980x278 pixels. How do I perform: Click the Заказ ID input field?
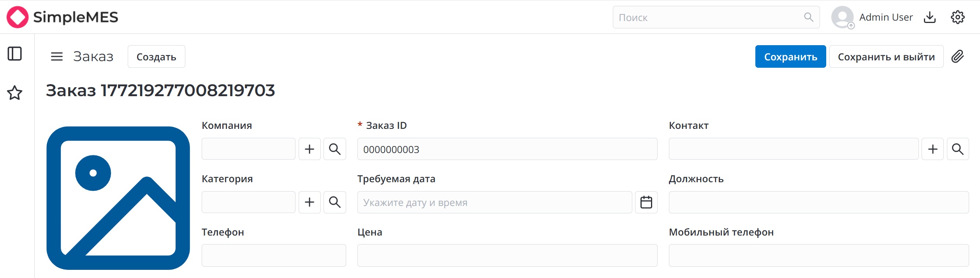pyautogui.click(x=506, y=149)
